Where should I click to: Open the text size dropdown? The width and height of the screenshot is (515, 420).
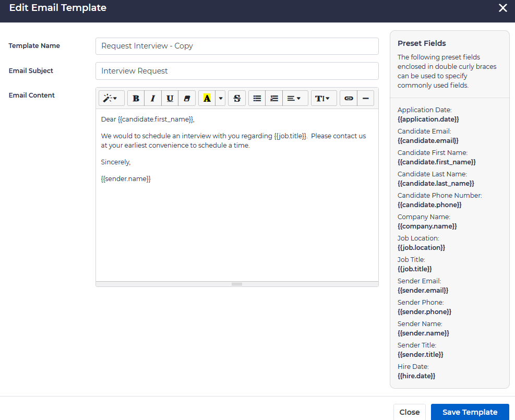tap(324, 98)
